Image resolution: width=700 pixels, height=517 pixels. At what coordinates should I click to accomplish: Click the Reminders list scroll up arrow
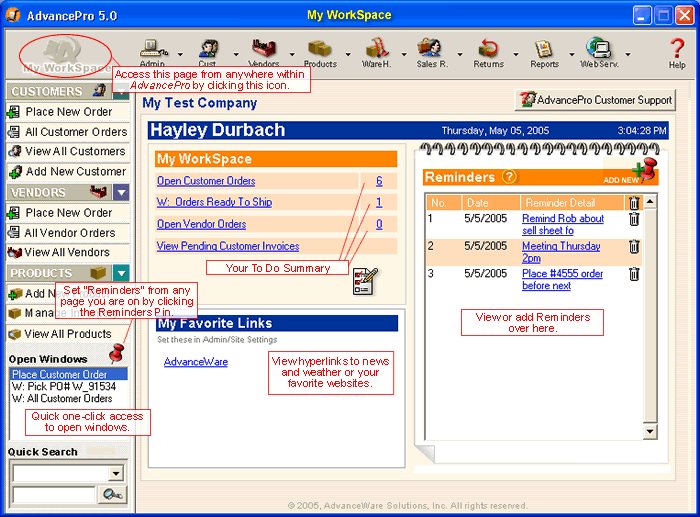pos(650,202)
